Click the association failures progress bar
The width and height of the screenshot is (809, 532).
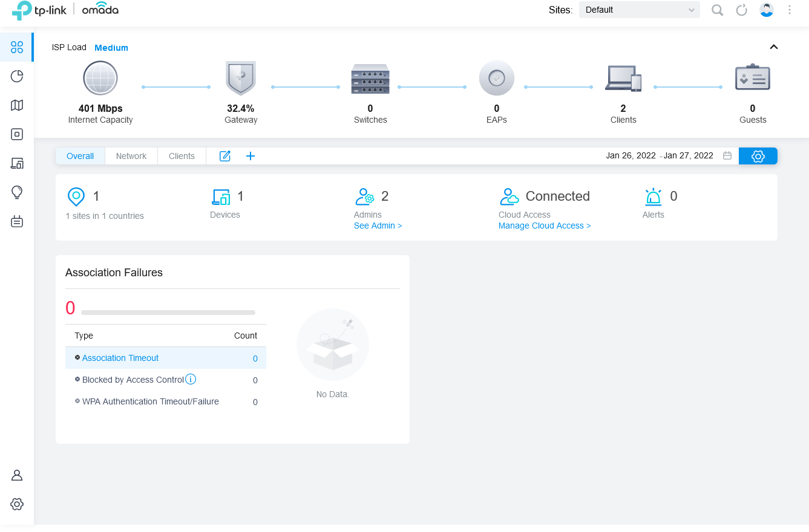point(168,313)
